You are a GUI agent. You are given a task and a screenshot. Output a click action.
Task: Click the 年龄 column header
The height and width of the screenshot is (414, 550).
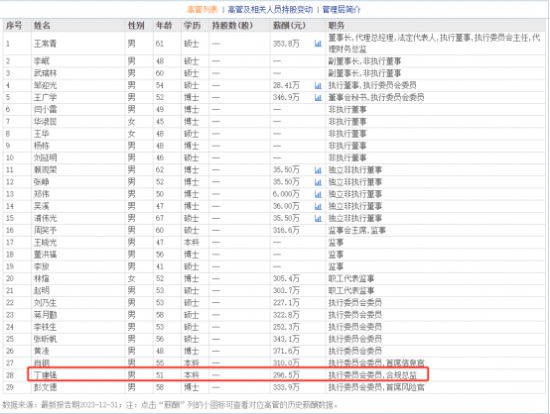pyautogui.click(x=164, y=25)
